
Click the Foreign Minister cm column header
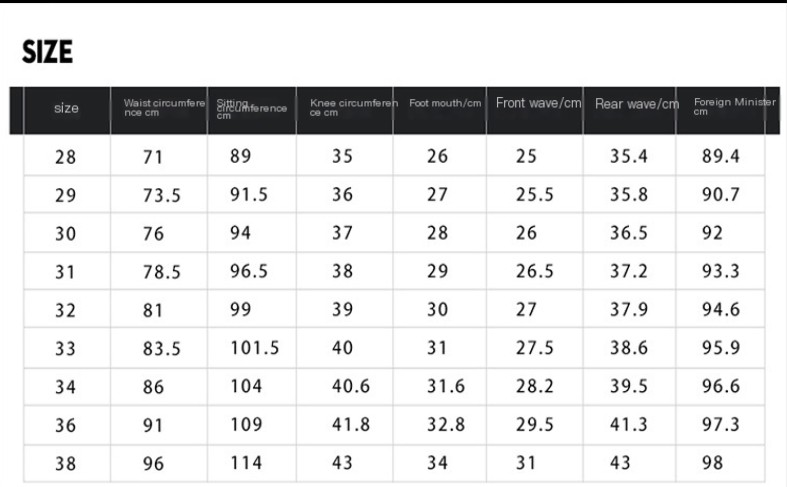(727, 106)
